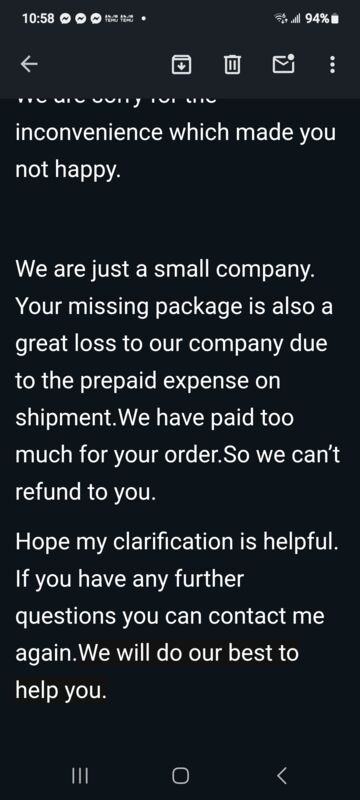Tap the "Hope my clarification is helpful" line
Image resolution: width=360 pixels, height=800 pixels.
(176, 541)
